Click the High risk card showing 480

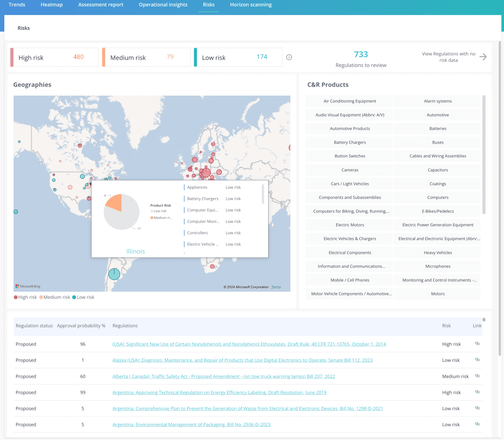pyautogui.click(x=54, y=57)
